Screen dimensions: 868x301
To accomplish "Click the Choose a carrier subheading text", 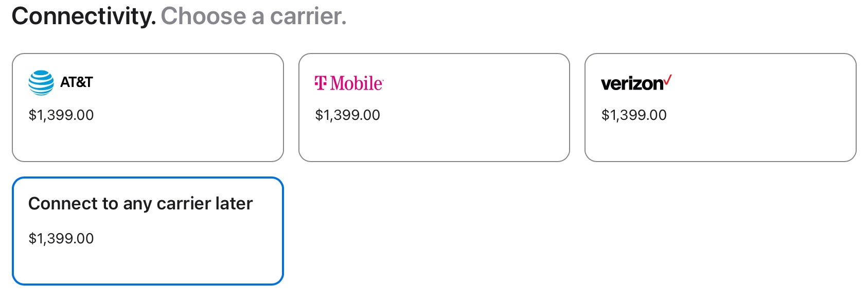I will (x=254, y=16).
